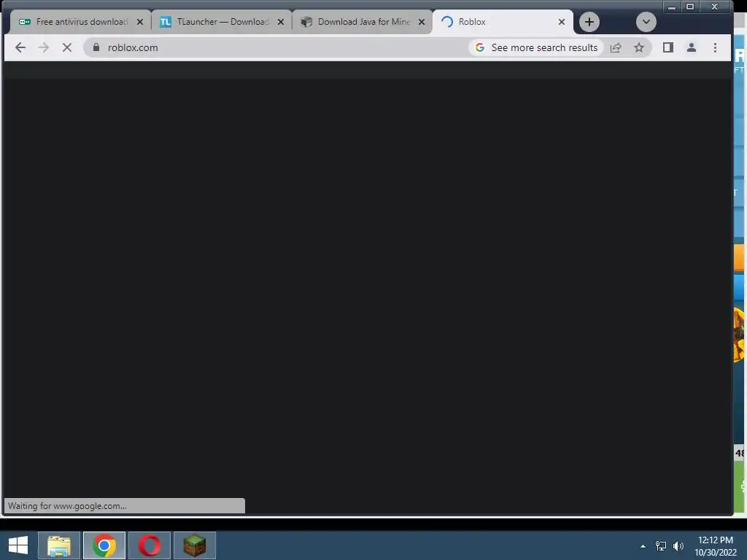
Task: Maximize the Chrome window
Action: 690,7
